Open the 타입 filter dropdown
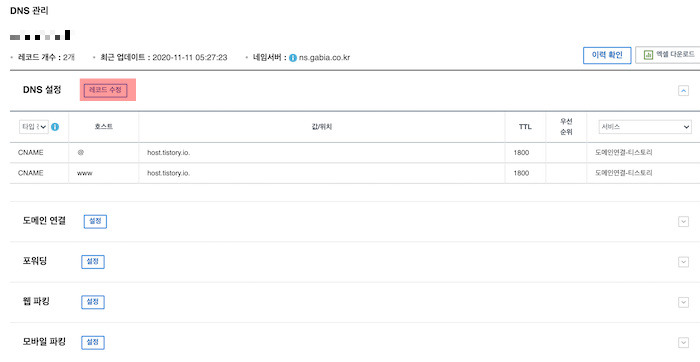The image size is (700, 362). [x=33, y=127]
